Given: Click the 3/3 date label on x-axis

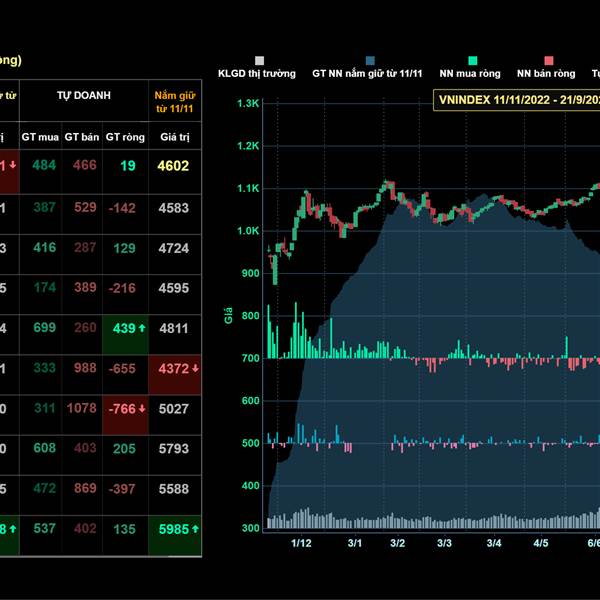Looking at the screenshot, I should [x=444, y=543].
